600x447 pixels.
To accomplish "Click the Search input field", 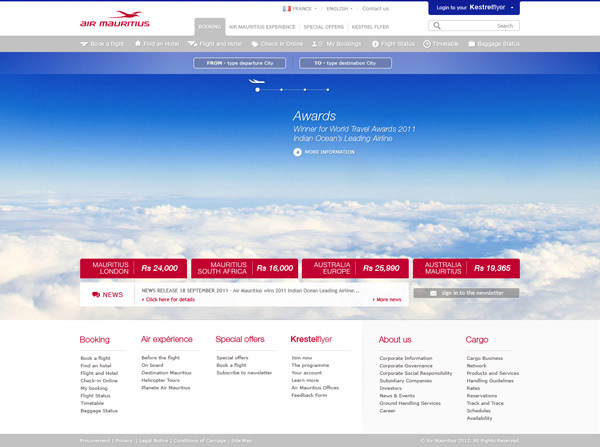I will point(474,26).
